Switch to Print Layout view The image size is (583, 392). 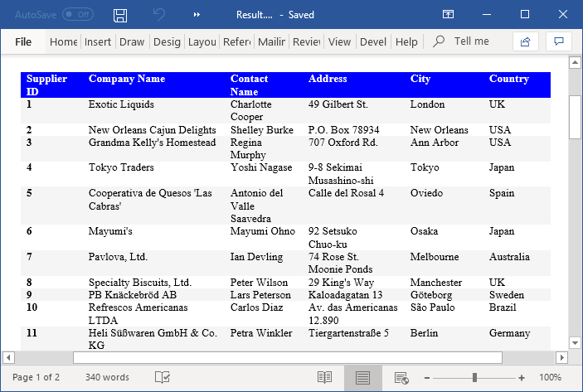pos(362,377)
